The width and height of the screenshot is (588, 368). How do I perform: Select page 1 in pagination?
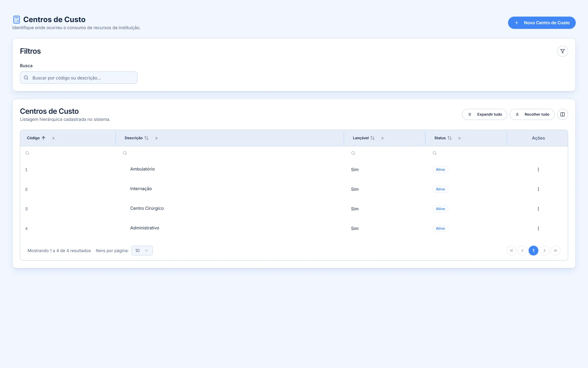click(533, 251)
